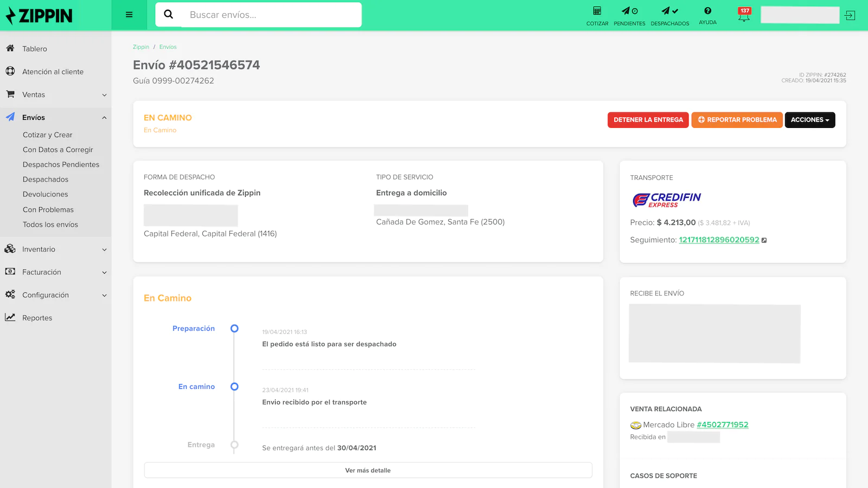The image size is (868, 488).
Task: Open Mercado Libre sale #4502771952 link
Action: [x=722, y=425]
